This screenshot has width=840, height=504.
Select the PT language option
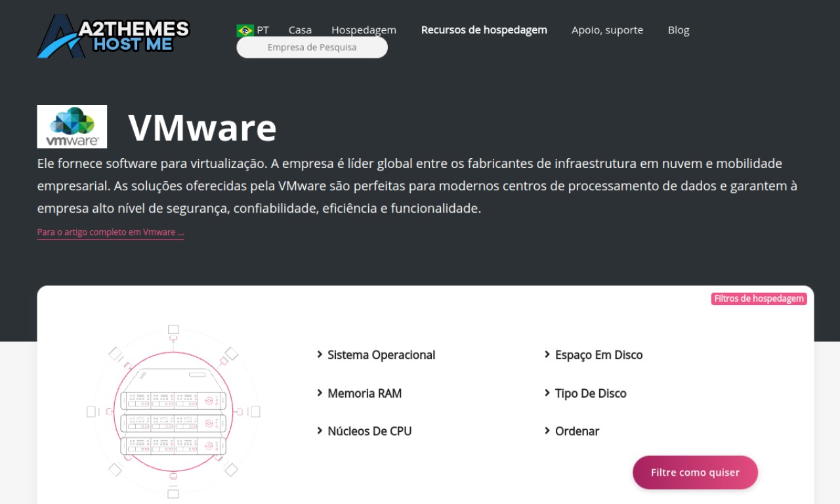pos(262,30)
